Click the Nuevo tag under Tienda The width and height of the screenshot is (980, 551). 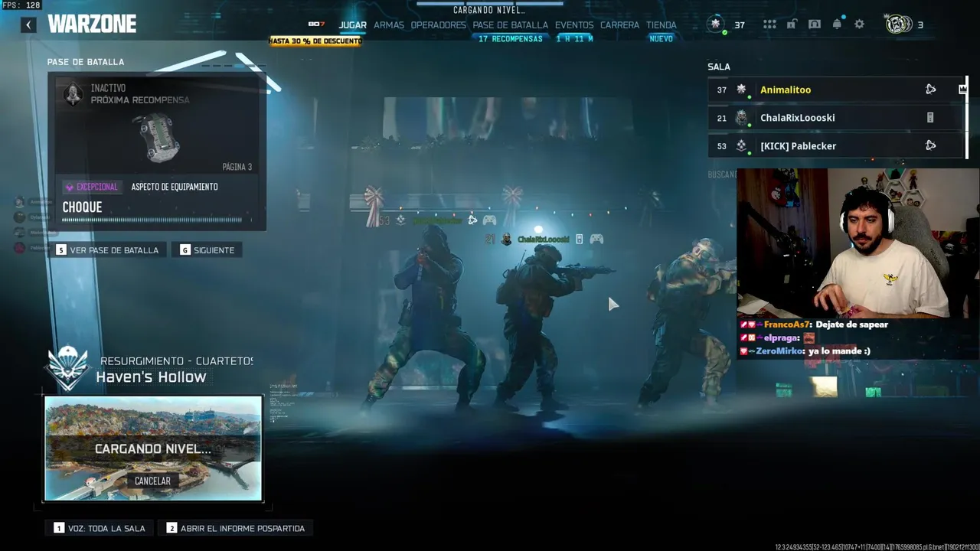click(661, 39)
